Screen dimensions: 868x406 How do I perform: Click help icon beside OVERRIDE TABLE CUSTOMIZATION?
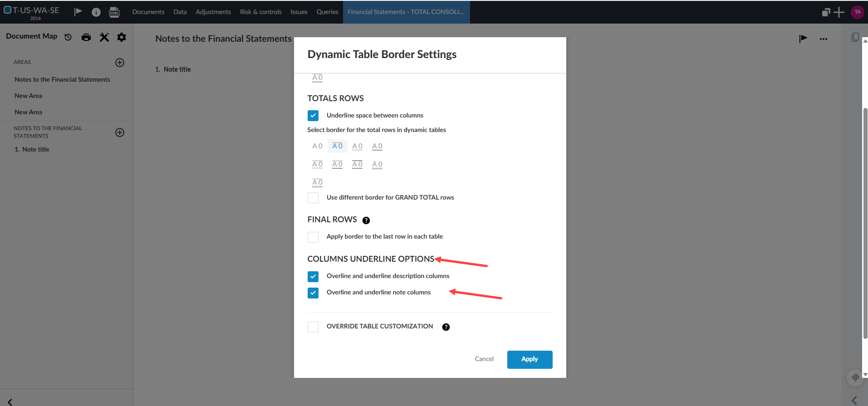pyautogui.click(x=446, y=327)
